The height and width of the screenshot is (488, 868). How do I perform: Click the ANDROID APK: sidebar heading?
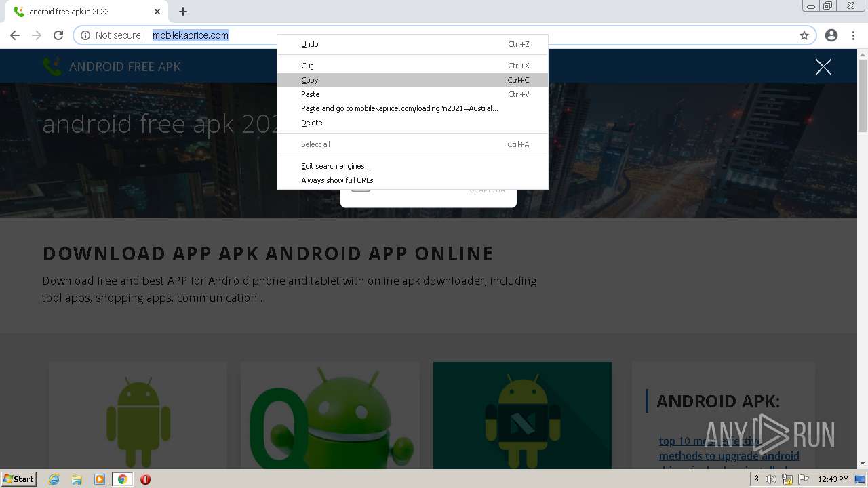718,401
